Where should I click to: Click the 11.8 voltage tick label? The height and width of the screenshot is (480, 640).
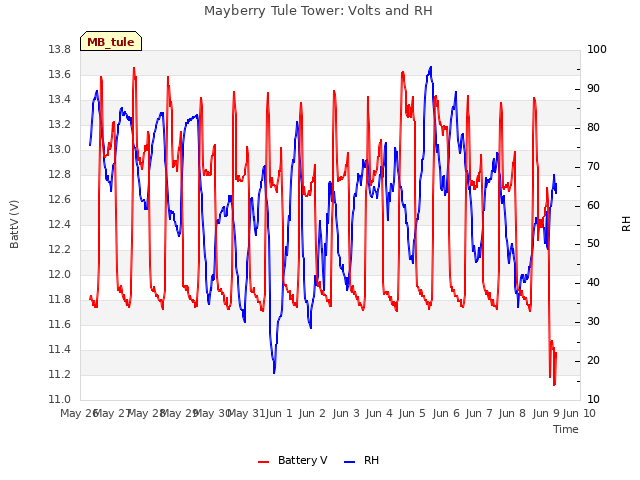[x=60, y=300]
